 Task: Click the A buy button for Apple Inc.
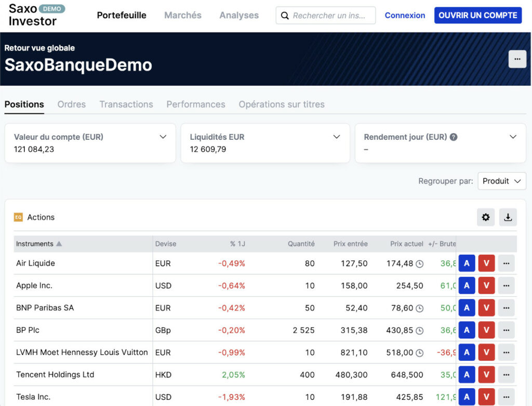click(467, 285)
